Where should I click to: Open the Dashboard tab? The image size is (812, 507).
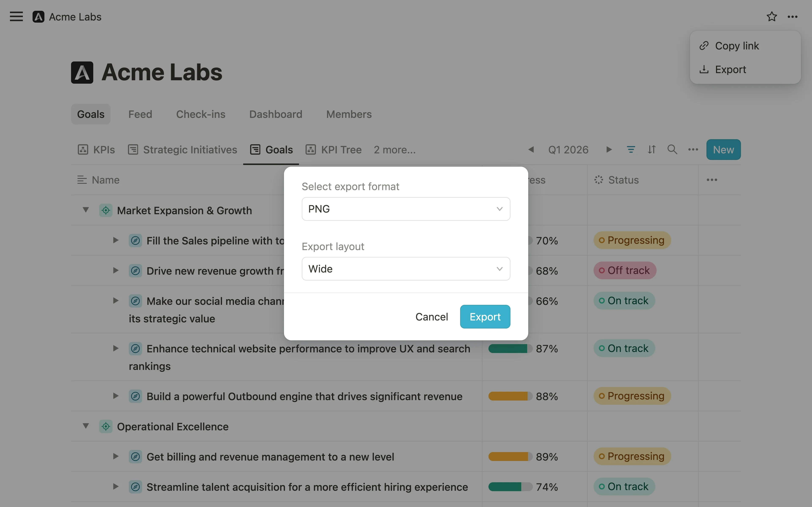point(276,114)
